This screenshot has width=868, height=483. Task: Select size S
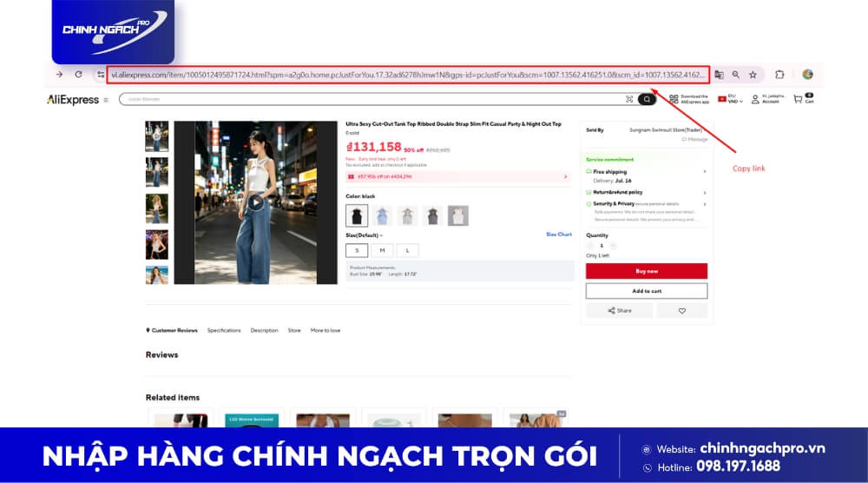click(357, 250)
